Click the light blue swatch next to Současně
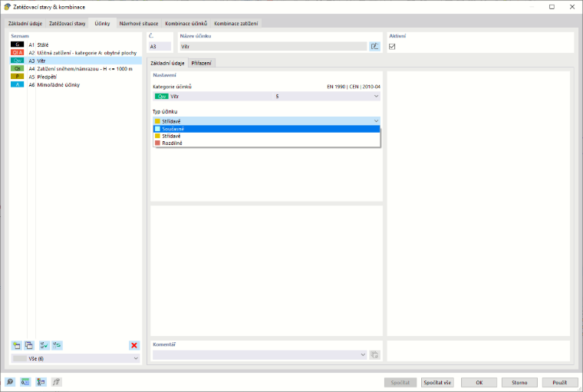 (158, 129)
